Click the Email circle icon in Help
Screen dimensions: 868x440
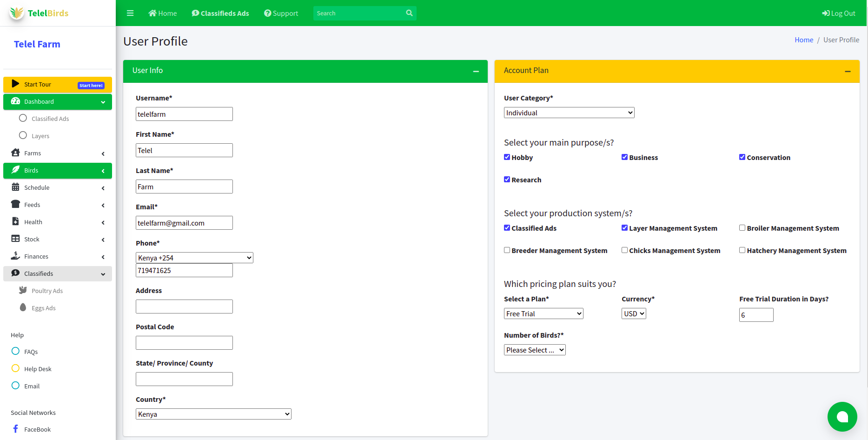click(15, 386)
